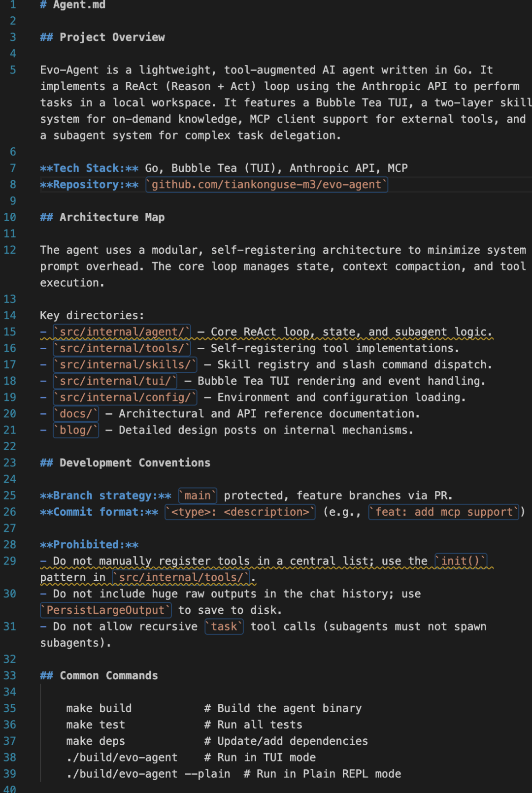This screenshot has height=793, width=532.
Task: Click the '**Branch strategy:**' label
Action: point(105,496)
